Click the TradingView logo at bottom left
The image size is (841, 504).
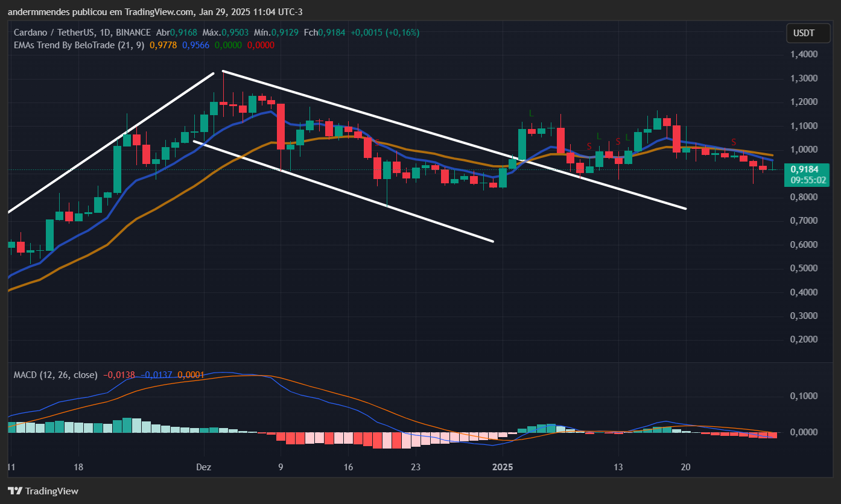(x=43, y=491)
